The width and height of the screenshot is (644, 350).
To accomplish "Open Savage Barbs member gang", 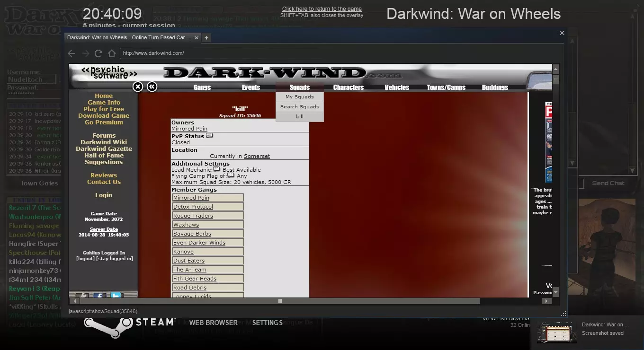I will [192, 234].
